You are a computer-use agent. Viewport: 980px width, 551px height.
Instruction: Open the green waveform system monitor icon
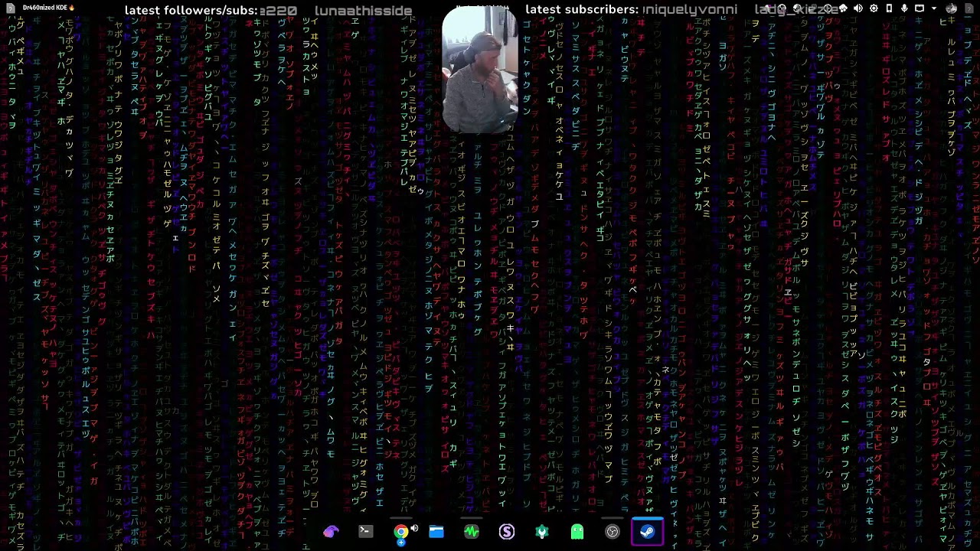pos(471,532)
